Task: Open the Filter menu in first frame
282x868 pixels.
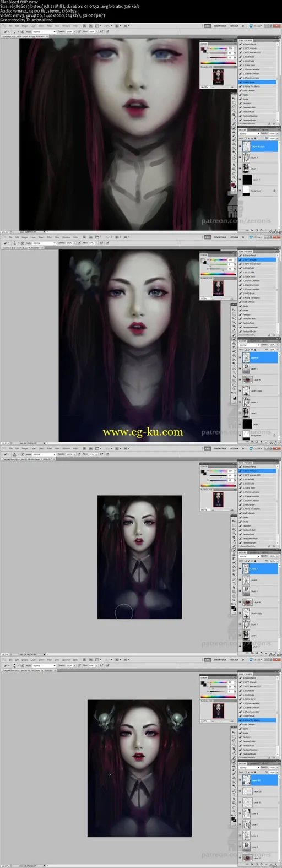Action: [x=49, y=26]
